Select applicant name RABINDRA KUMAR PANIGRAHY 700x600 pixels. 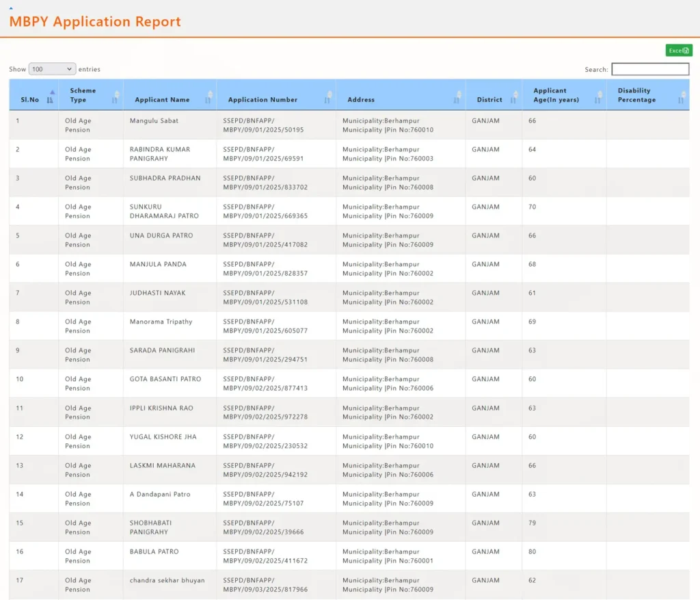pyautogui.click(x=160, y=154)
